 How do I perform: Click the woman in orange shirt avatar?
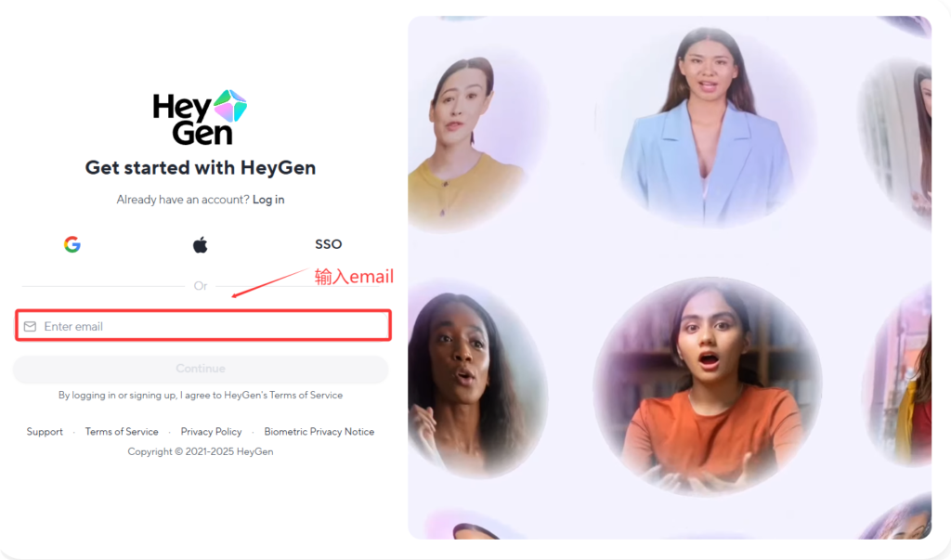pyautogui.click(x=708, y=386)
